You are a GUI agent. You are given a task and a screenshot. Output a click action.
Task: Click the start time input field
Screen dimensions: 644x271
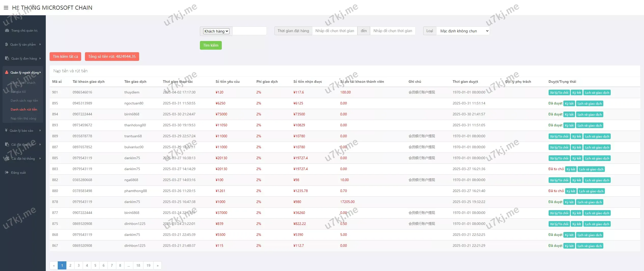334,31
